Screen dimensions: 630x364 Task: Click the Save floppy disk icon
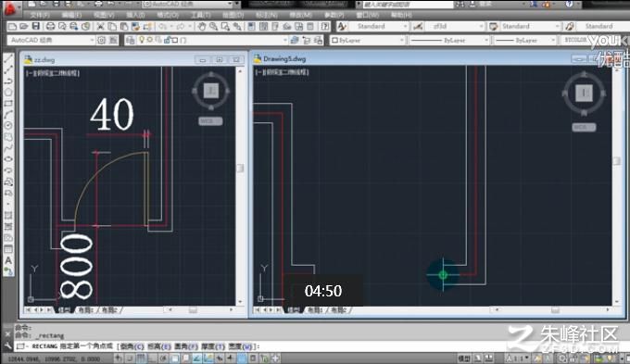[x=36, y=27]
